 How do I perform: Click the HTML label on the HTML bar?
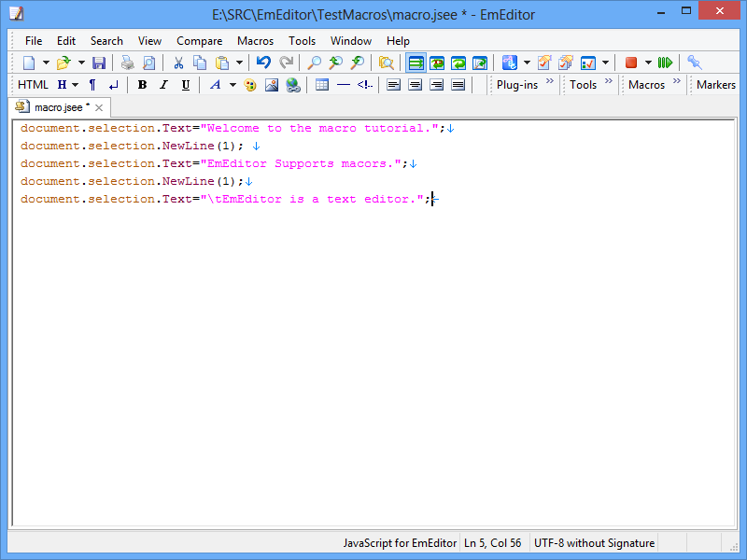click(x=33, y=85)
